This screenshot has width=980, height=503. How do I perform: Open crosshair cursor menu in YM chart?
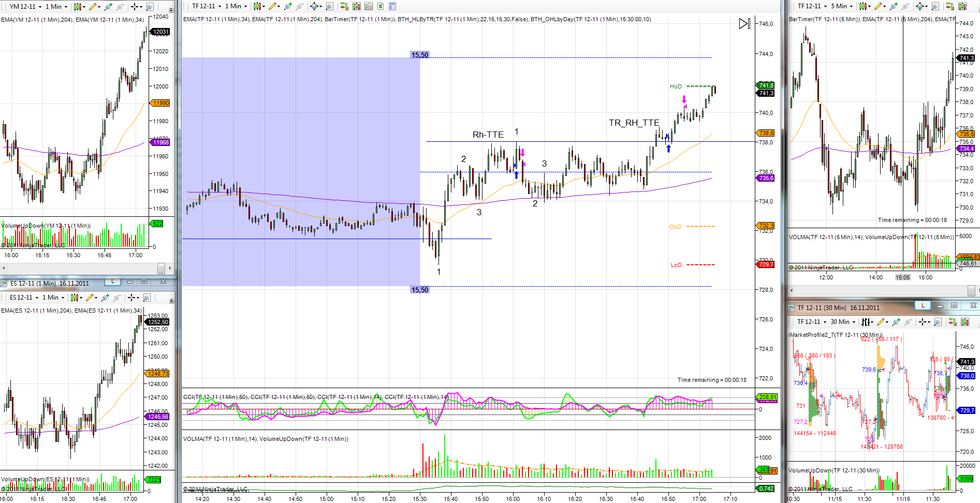coord(136,7)
